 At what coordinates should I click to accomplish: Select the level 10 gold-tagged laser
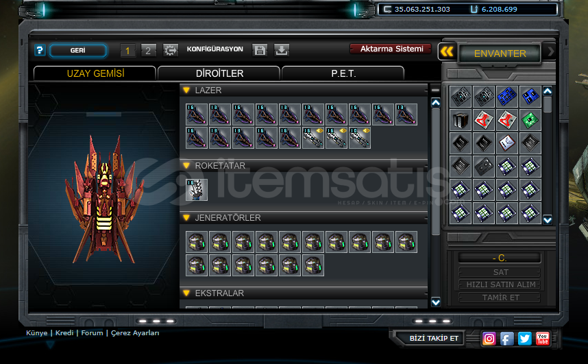coord(359,138)
